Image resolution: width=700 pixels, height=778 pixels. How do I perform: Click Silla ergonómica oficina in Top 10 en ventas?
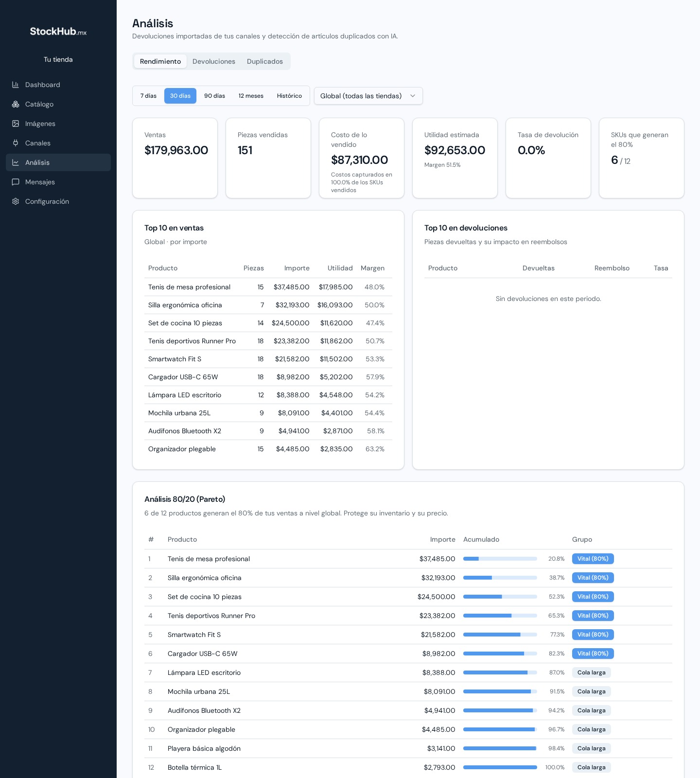185,305
